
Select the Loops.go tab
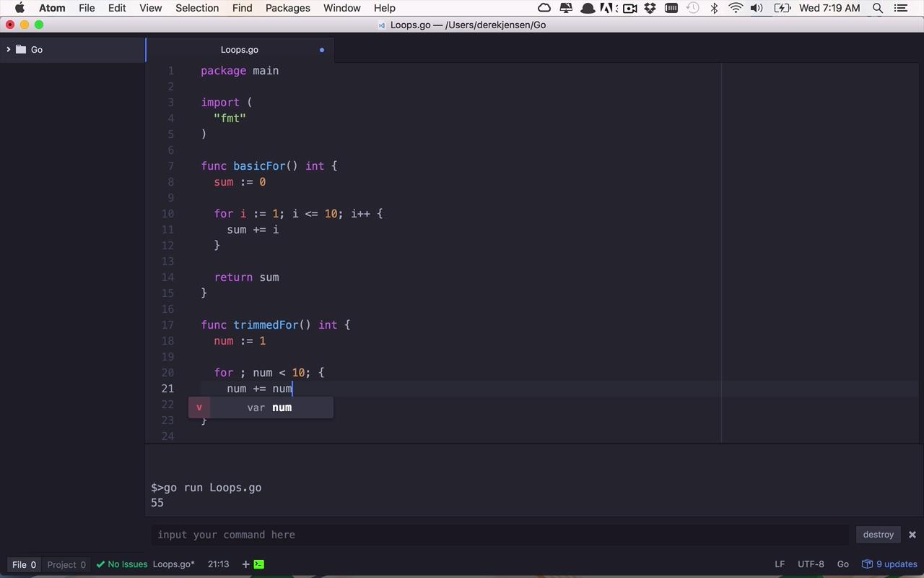click(239, 50)
